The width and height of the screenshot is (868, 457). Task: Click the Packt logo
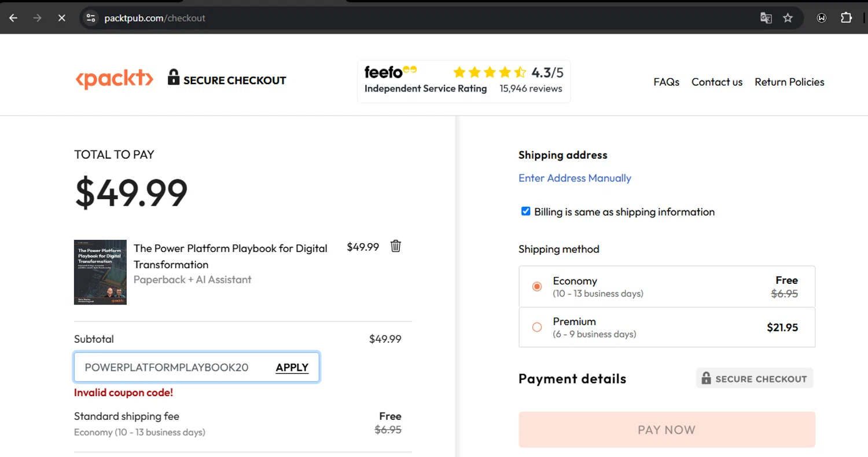[115, 79]
